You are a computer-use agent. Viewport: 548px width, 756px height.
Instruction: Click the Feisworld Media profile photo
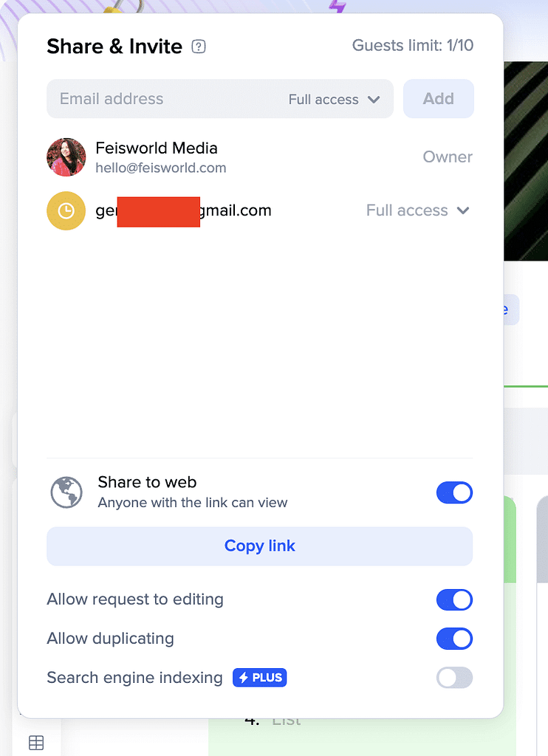point(66,157)
